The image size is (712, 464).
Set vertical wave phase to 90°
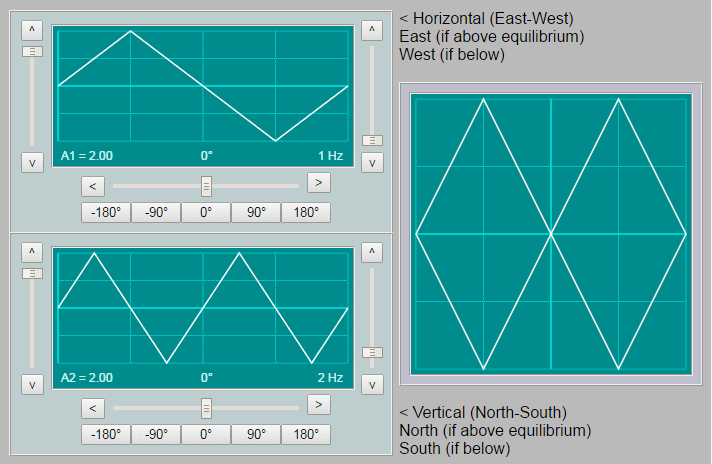coord(256,434)
